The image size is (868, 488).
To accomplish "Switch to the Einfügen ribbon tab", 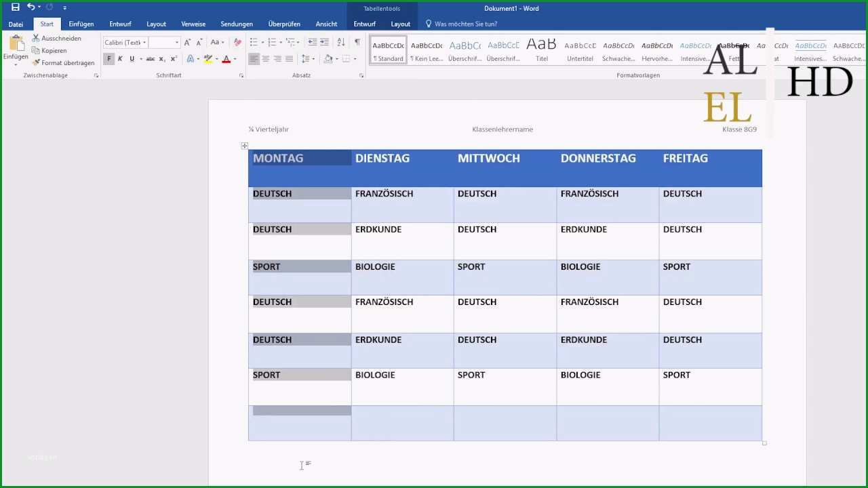I will click(81, 24).
